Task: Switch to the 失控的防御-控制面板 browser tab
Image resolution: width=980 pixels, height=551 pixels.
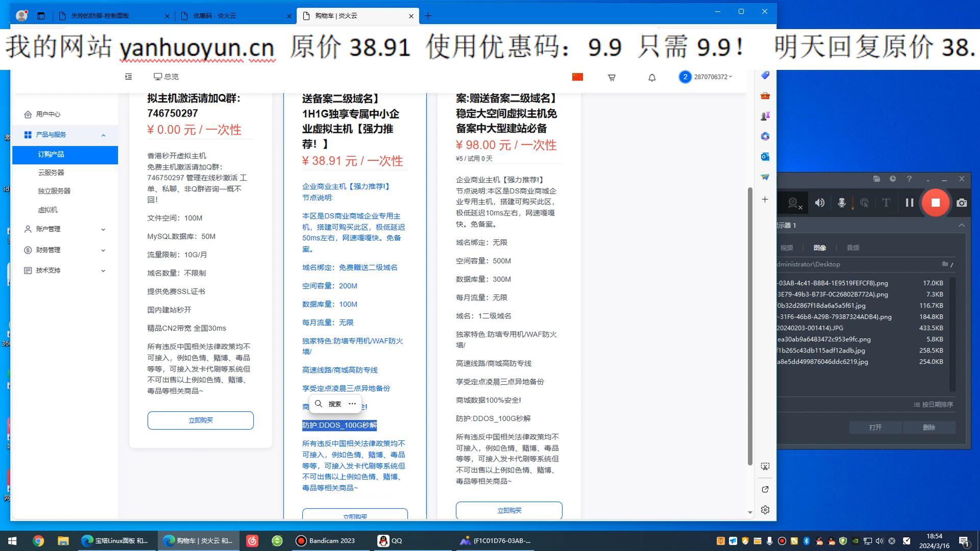Action: (114, 16)
